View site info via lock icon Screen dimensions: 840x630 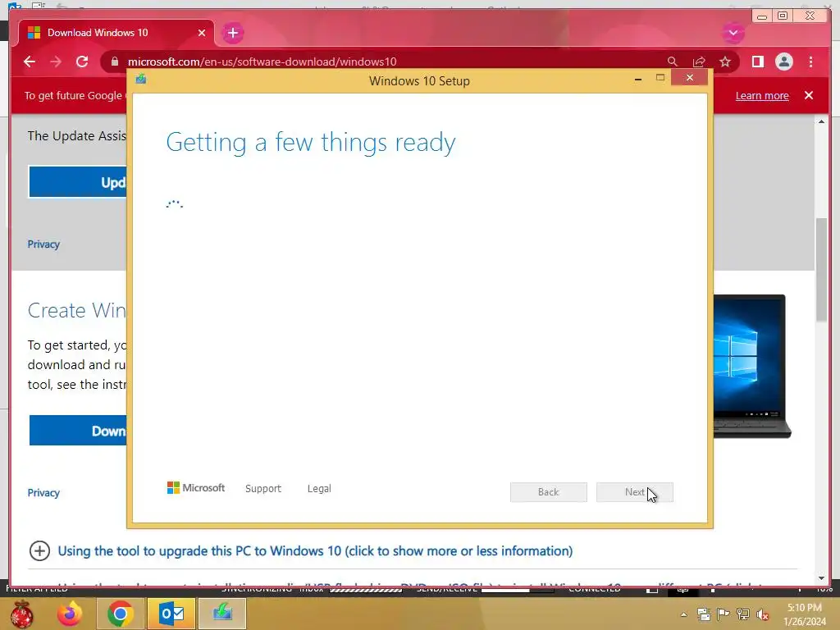coord(115,62)
